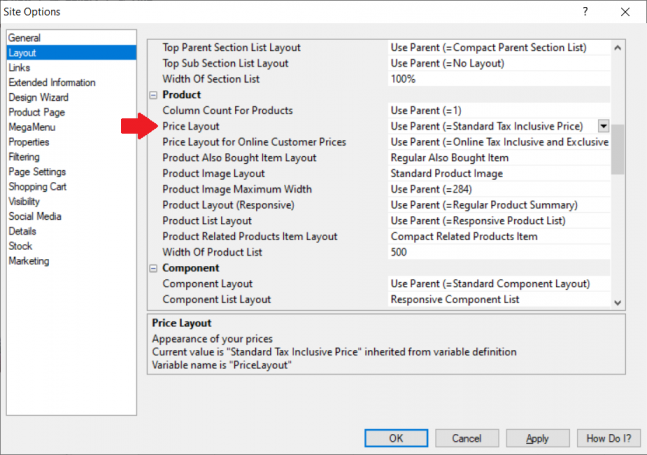Edit the Width Of Product List value
Viewport: 647px width, 455px height.
(498, 251)
